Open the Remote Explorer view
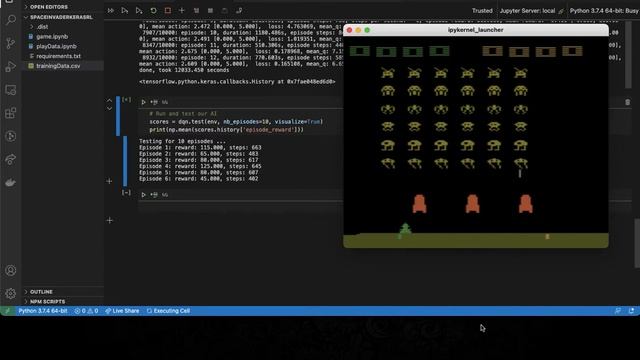Image resolution: width=640 pixels, height=360 pixels. tap(11, 90)
